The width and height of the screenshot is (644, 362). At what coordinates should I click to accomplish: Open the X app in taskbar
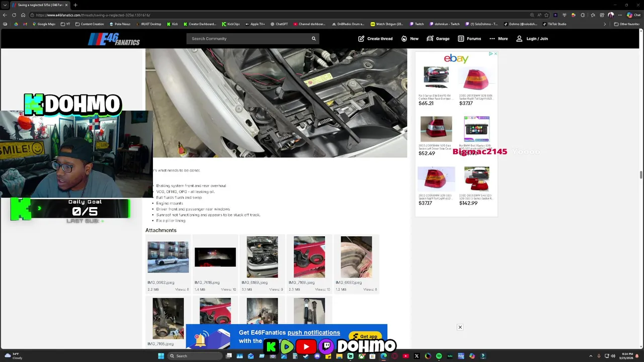coord(417,356)
